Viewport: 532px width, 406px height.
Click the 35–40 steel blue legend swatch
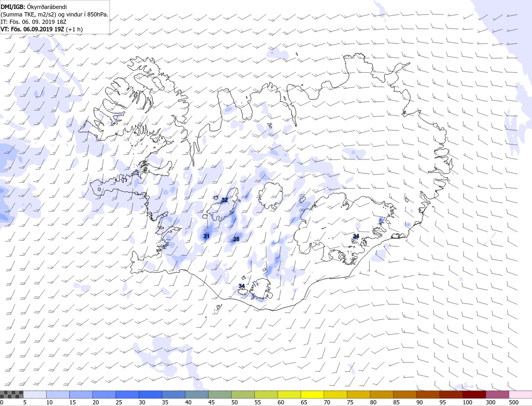pos(174,394)
